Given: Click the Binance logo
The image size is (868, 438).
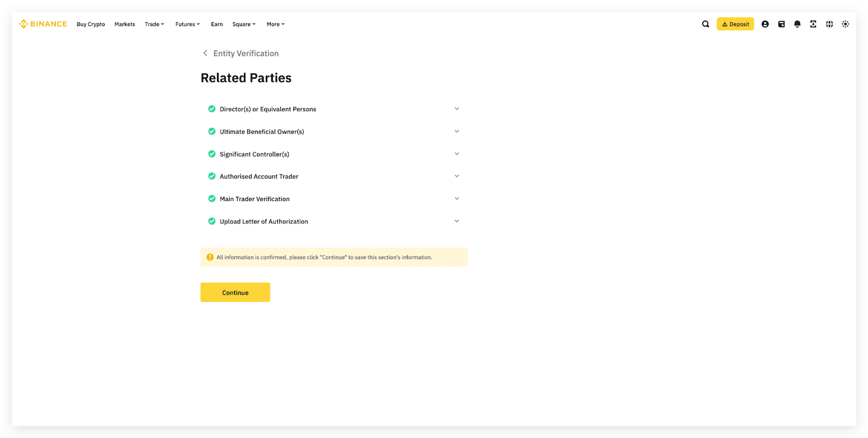Looking at the screenshot, I should (x=43, y=24).
